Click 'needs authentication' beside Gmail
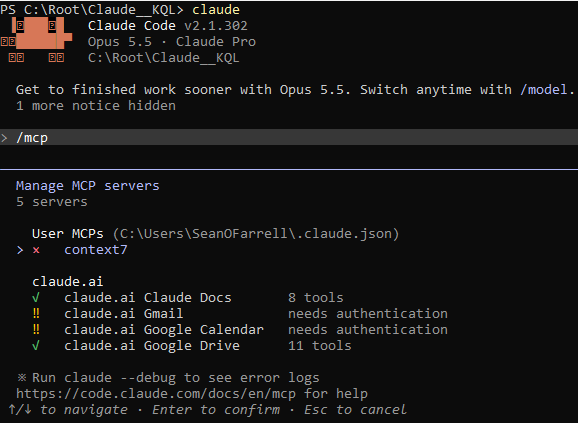This screenshot has height=423, width=578. [x=368, y=314]
